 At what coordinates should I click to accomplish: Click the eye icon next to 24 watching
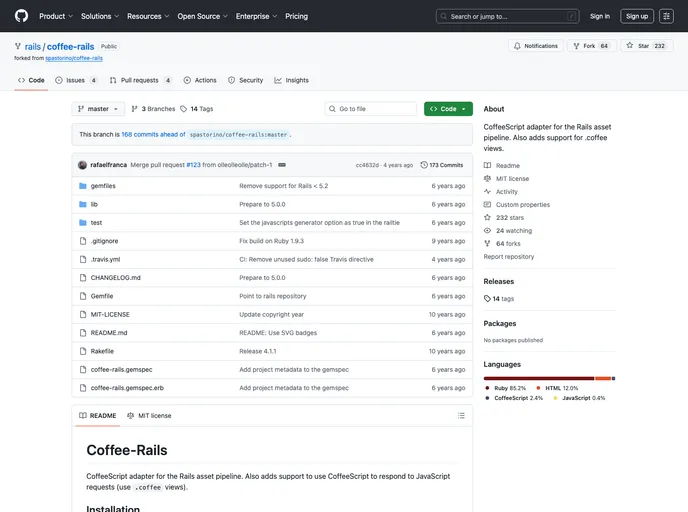pyautogui.click(x=487, y=230)
